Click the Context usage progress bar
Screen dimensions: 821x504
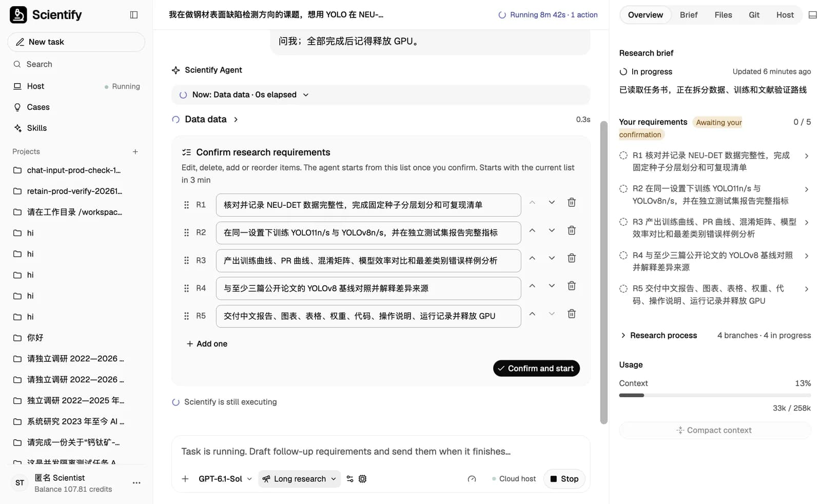click(715, 396)
